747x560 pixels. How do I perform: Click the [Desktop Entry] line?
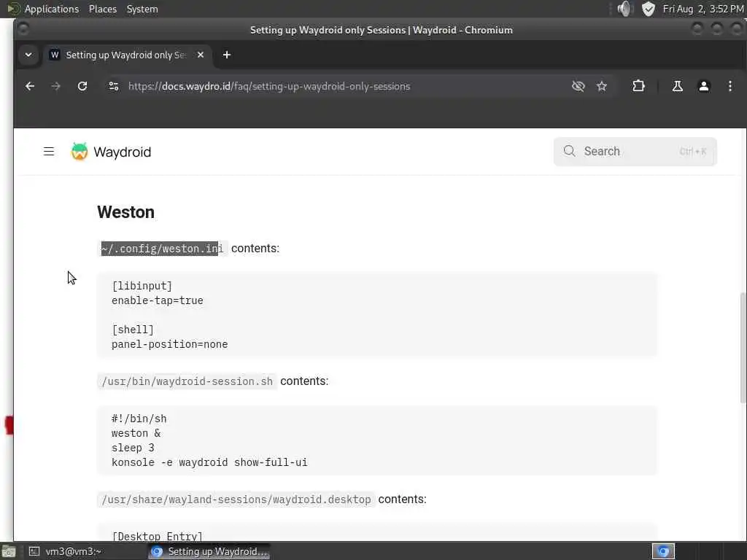tap(158, 536)
